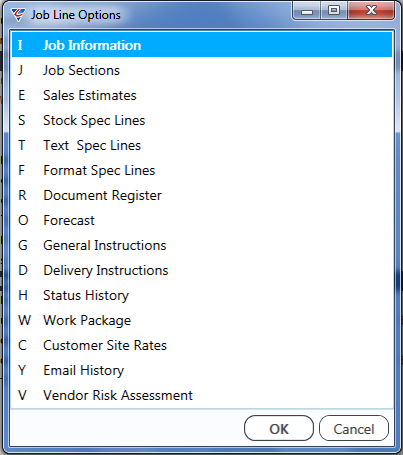This screenshot has height=455, width=403.
Task: Select Delivery Instructions entry
Action: click(202, 270)
